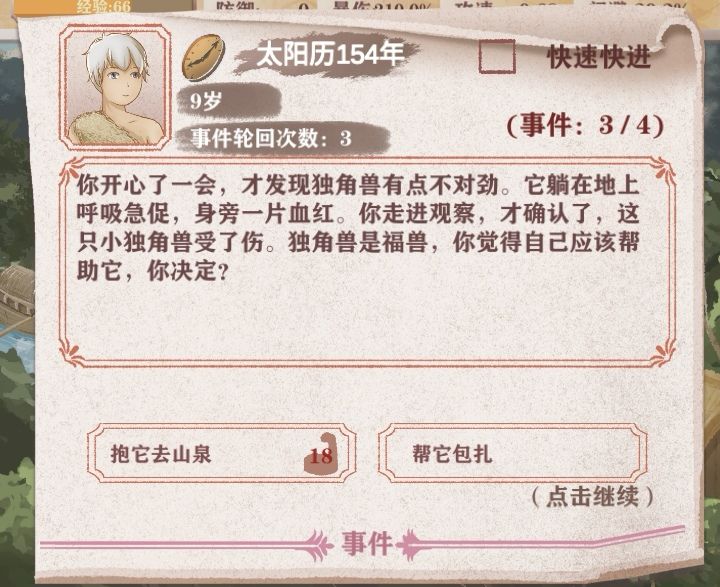The width and height of the screenshot is (720, 587).
Task: Click the 经验 experience bar at top
Action: [104, 6]
